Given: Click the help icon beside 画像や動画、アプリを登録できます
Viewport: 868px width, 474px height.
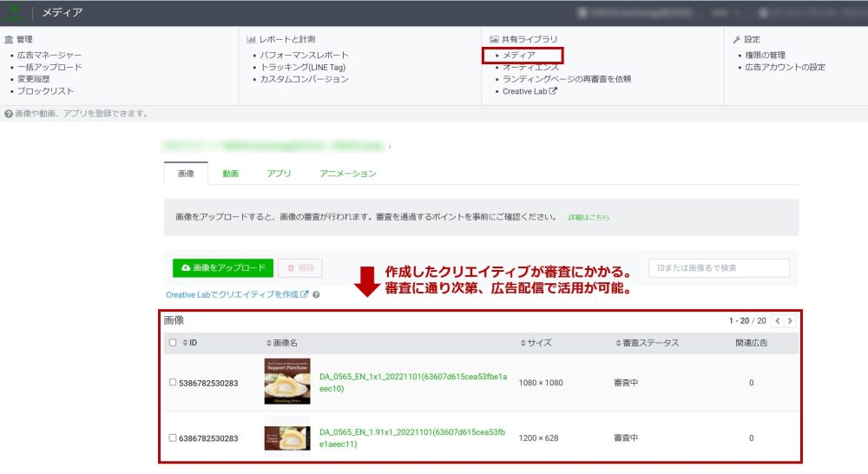Looking at the screenshot, I should coord(9,114).
